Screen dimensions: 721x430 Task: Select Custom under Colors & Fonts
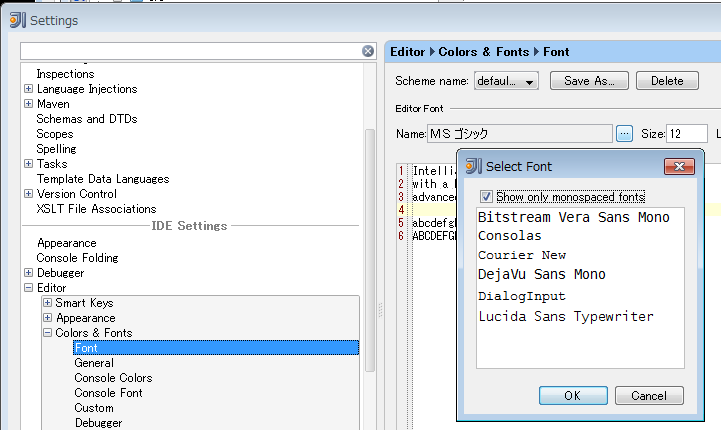point(94,408)
